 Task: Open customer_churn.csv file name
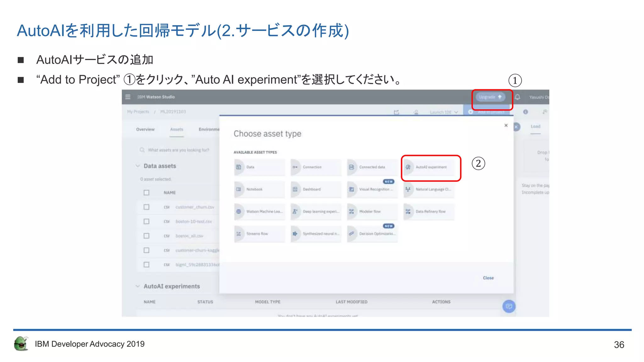(x=195, y=207)
